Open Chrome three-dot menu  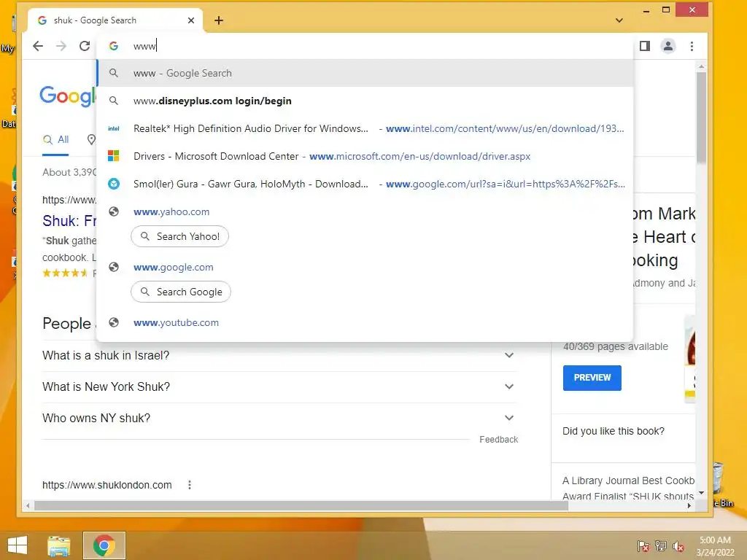click(x=692, y=46)
